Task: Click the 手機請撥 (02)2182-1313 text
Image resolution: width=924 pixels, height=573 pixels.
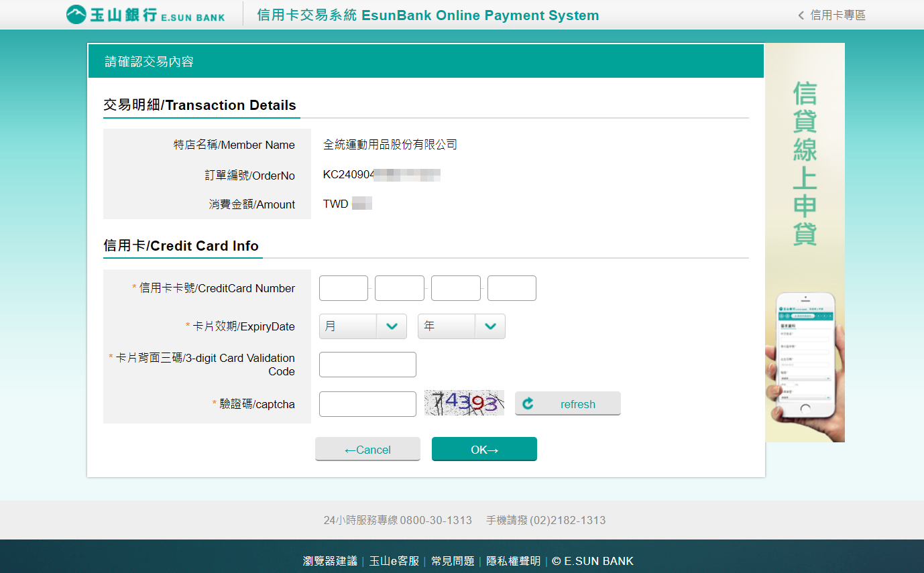Action: tap(546, 520)
